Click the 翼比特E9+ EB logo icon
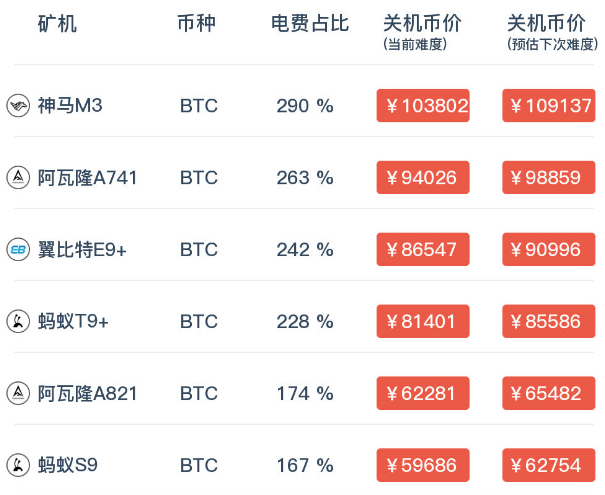 [x=18, y=249]
